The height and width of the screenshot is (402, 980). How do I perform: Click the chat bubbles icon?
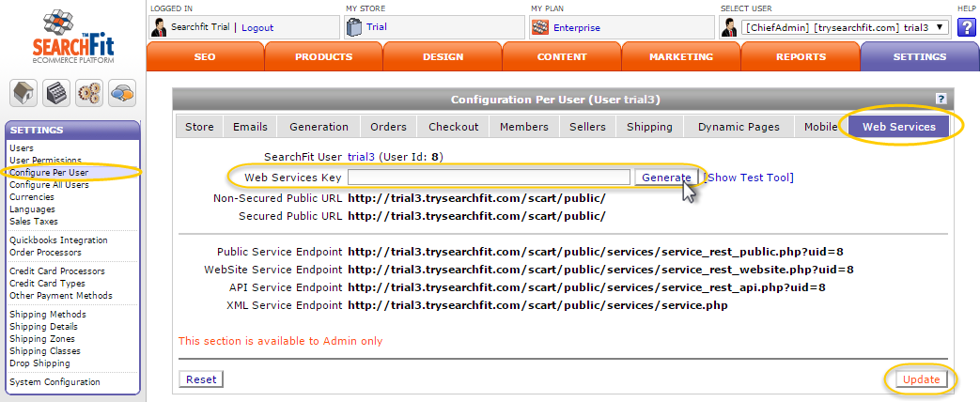coord(122,93)
